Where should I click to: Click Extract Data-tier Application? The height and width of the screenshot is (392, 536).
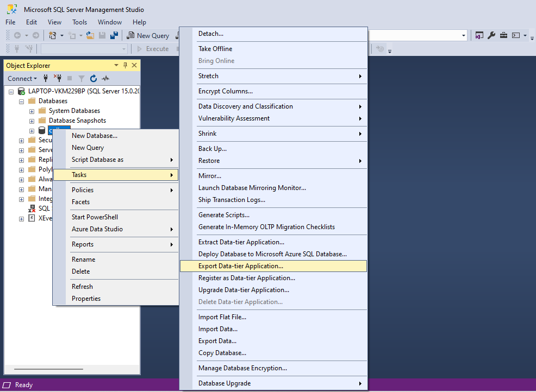pyautogui.click(x=273, y=242)
